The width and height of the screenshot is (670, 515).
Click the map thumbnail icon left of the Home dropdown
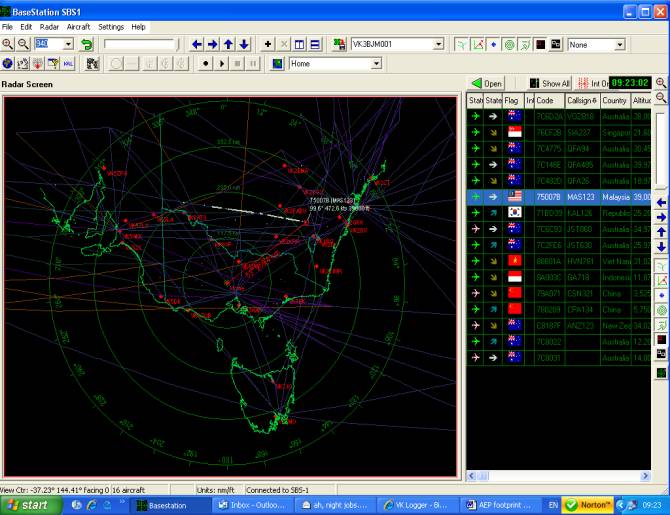278,64
